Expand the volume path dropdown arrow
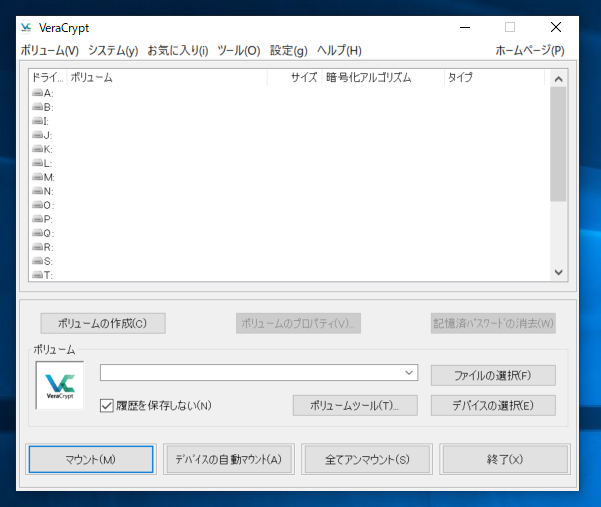 409,372
